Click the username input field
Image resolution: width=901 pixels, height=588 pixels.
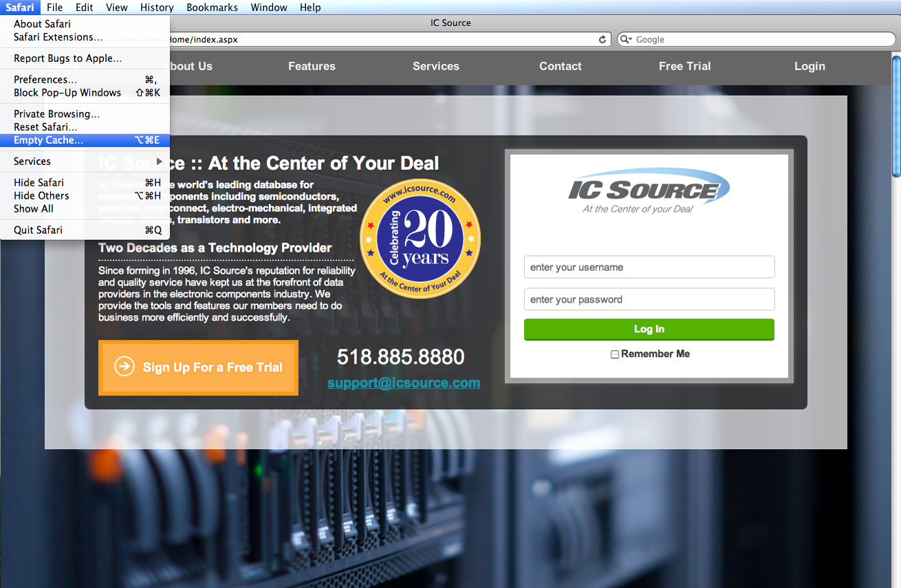(x=649, y=268)
